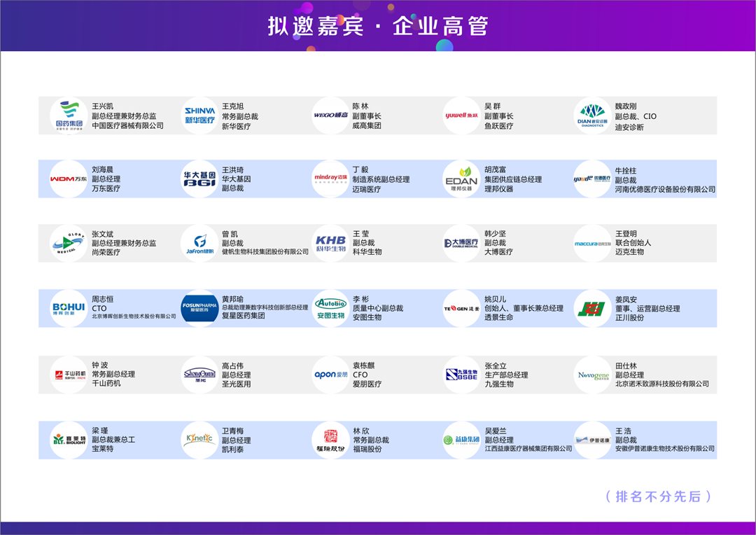Screen dimensions: 756x535
Task: Click the 九强生物 BSBE logo
Action: pos(461,375)
